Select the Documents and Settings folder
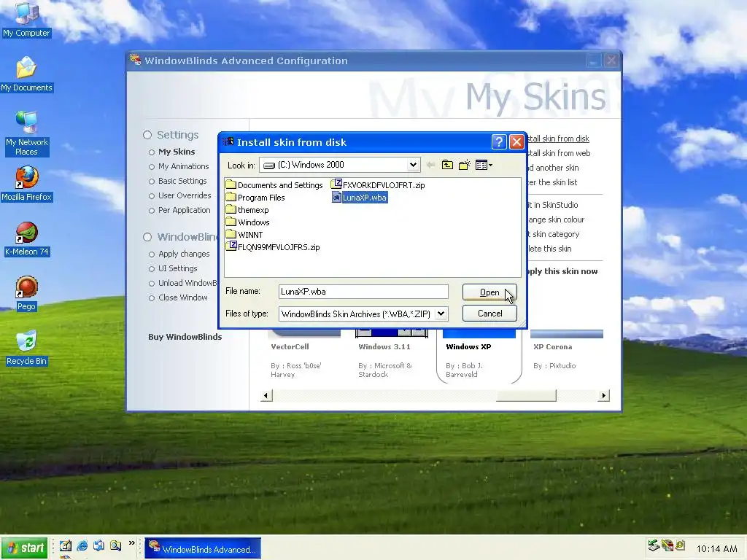Viewport: 747px width, 560px height. pyautogui.click(x=275, y=185)
